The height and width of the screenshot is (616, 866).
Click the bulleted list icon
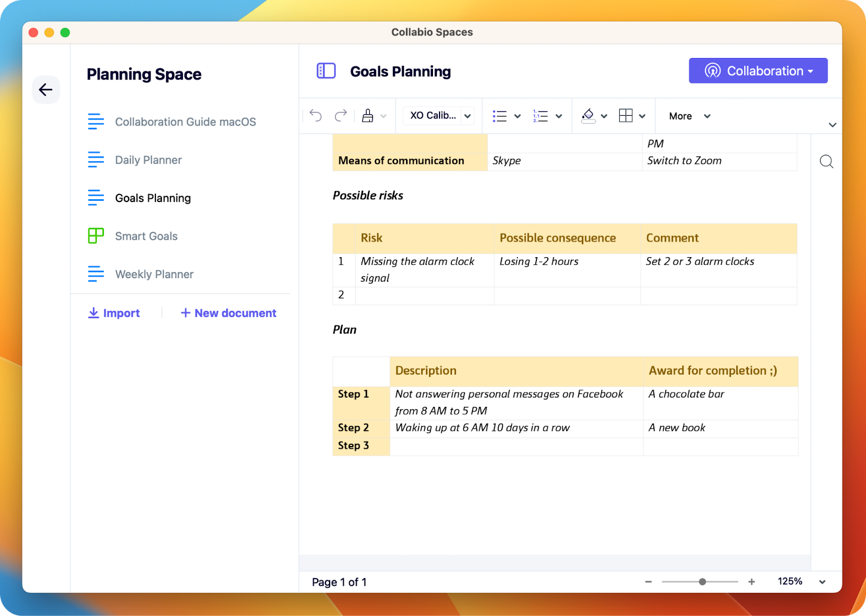(x=500, y=116)
